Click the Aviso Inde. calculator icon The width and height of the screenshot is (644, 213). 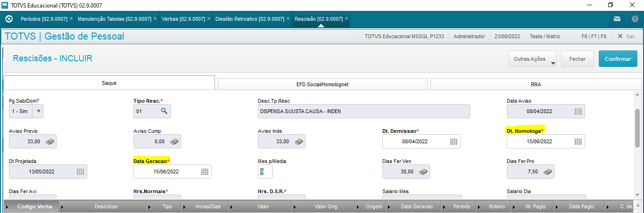298,141
